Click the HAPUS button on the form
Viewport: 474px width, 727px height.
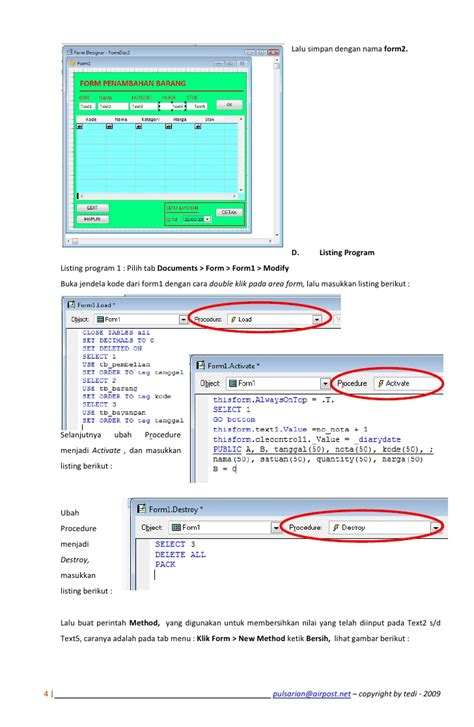click(93, 219)
